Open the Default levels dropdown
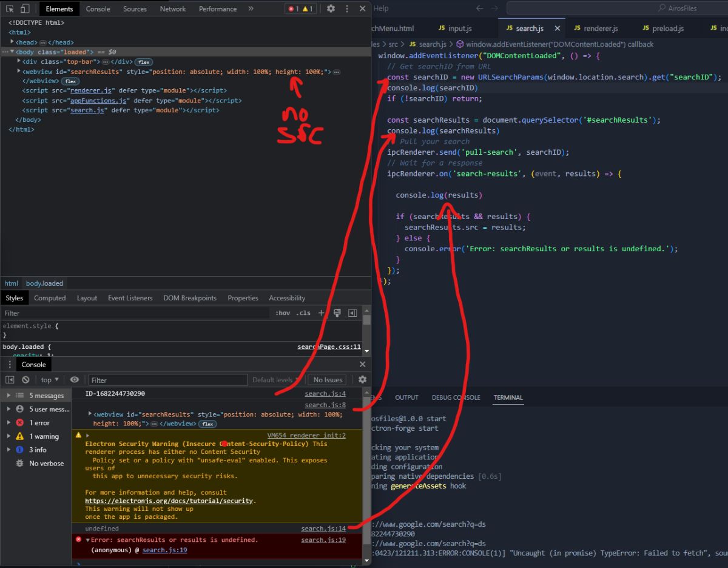The width and height of the screenshot is (728, 568). (276, 380)
